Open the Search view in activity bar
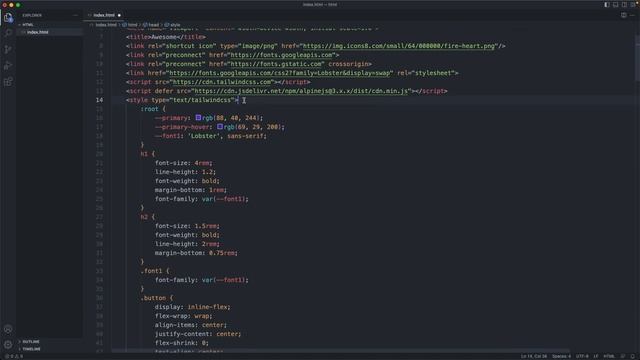640x360 pixels. tap(8, 33)
